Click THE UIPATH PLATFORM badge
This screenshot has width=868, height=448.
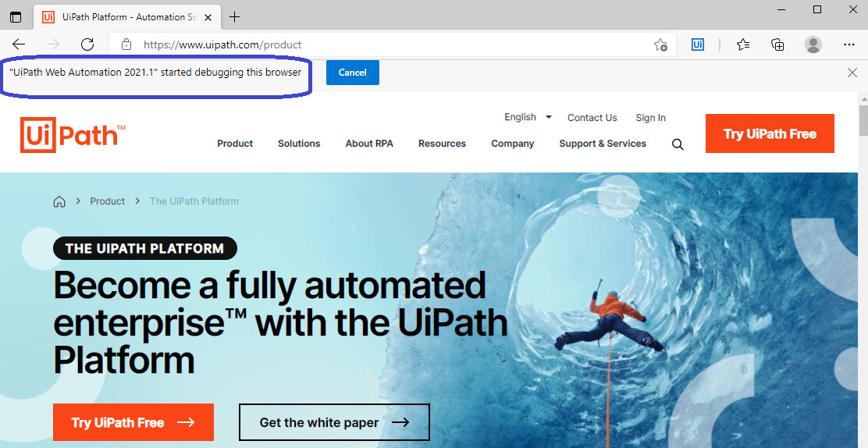(145, 248)
